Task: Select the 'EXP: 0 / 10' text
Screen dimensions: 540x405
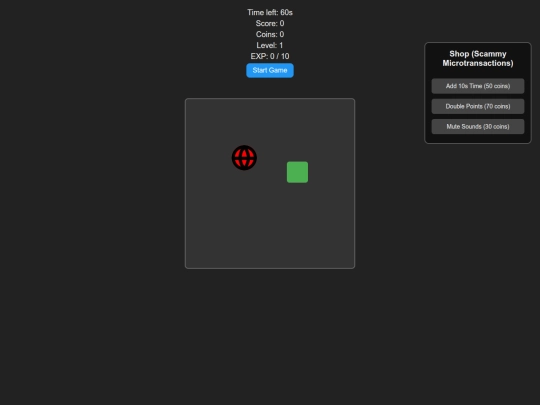Action: click(270, 56)
